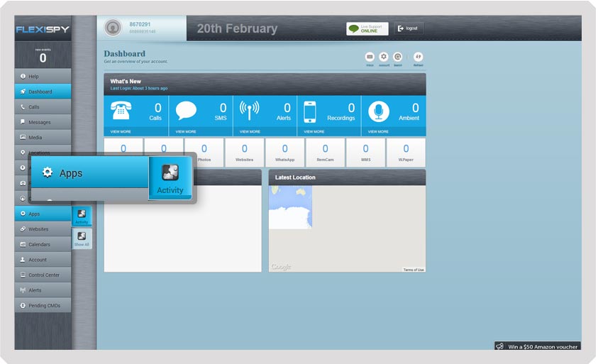The image size is (598, 364).
Task: Click the user avatar icon next to account number
Action: point(113,28)
